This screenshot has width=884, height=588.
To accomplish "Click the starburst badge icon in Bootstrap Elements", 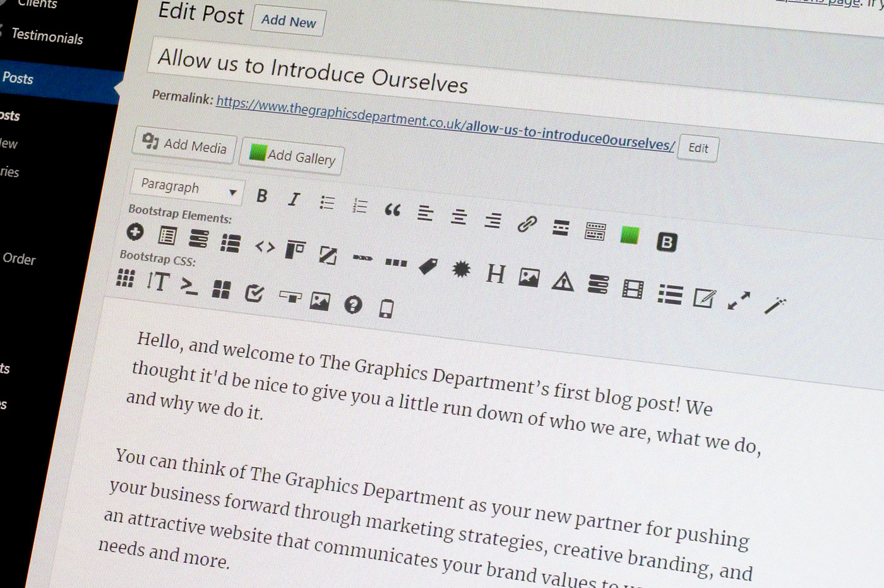I will [462, 269].
